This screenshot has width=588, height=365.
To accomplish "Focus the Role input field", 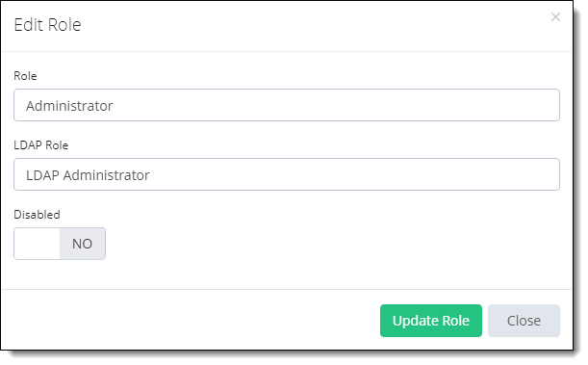I will pyautogui.click(x=287, y=105).
